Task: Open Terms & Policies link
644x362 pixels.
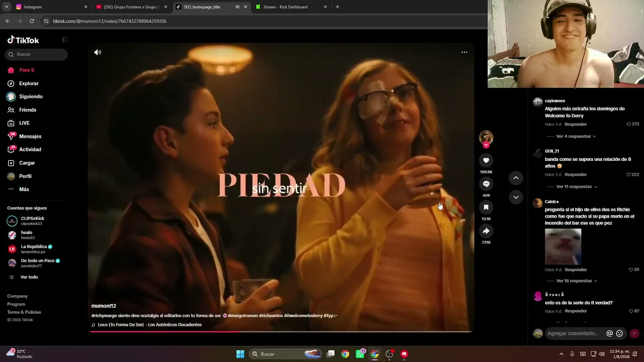Action: pyautogui.click(x=24, y=312)
